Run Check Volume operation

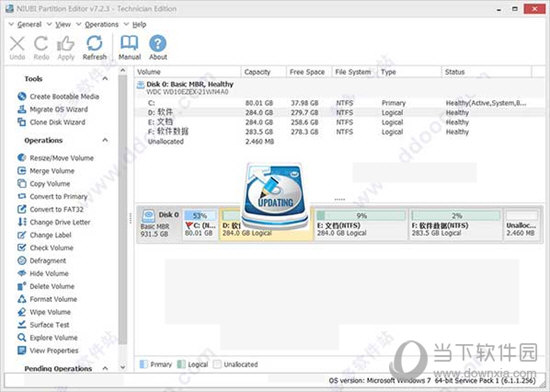45,248
